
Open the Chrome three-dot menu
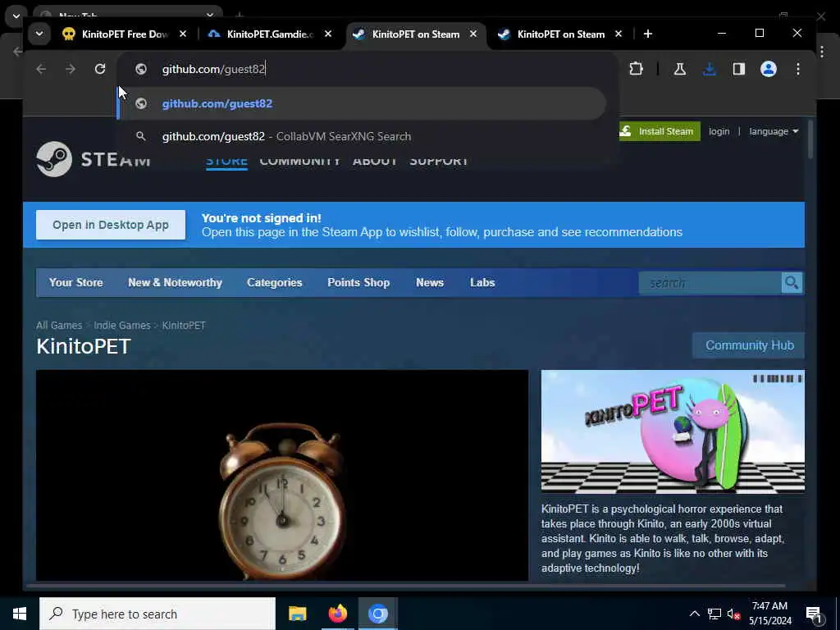pyautogui.click(x=797, y=69)
